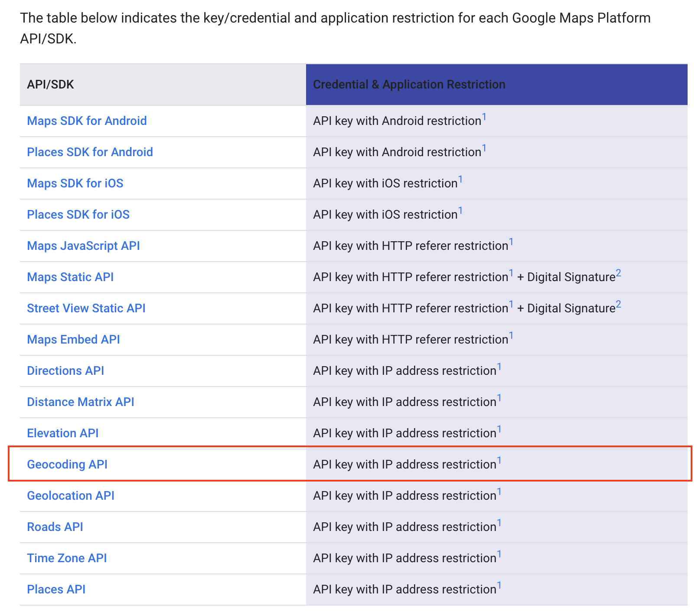Select Digital Signature text in Maps Static row
698x616 pixels.
point(571,277)
